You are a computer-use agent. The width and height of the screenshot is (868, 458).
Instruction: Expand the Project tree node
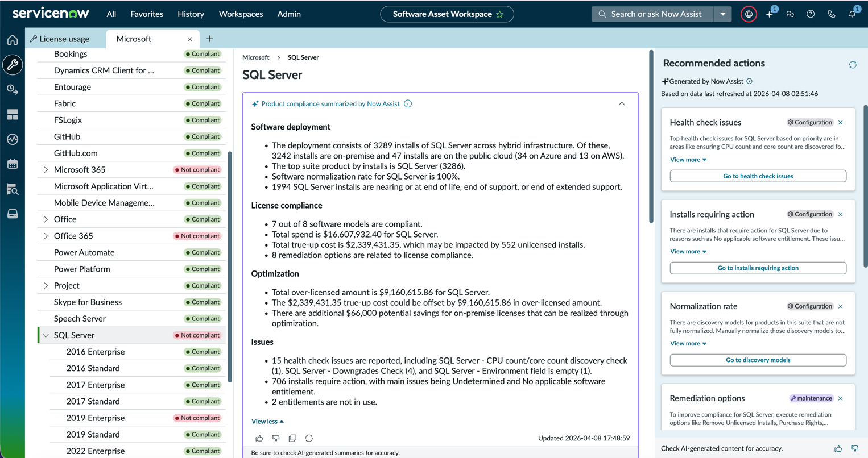click(46, 286)
